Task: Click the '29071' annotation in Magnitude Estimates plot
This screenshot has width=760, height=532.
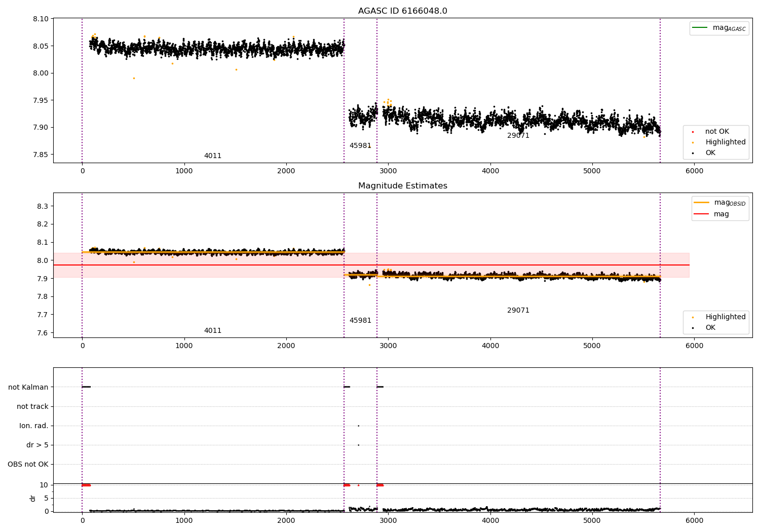Action: (518, 311)
